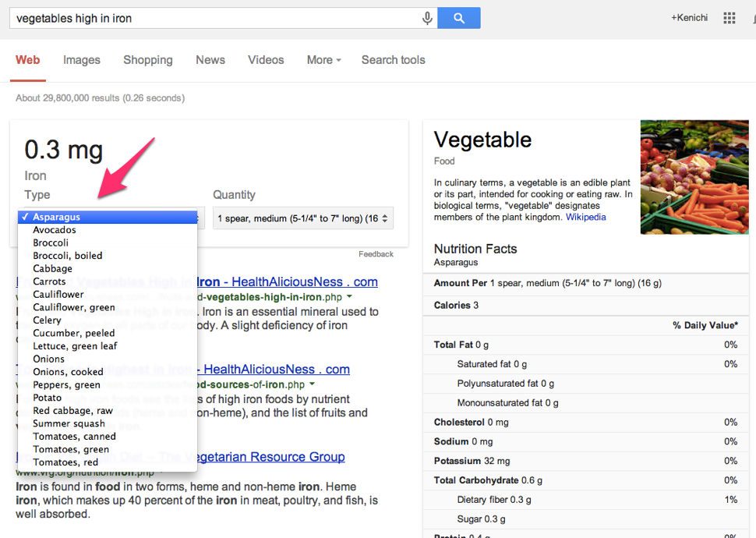Image resolution: width=756 pixels, height=538 pixels.
Task: Expand result options arrow after food-sources-of-iron.php
Action: [x=312, y=384]
